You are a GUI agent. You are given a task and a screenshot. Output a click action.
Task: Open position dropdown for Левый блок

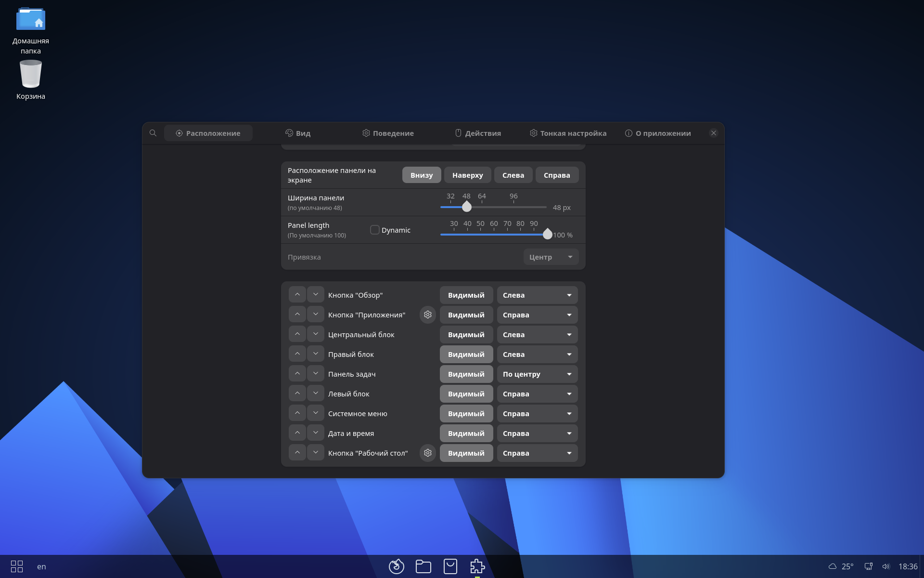(537, 394)
